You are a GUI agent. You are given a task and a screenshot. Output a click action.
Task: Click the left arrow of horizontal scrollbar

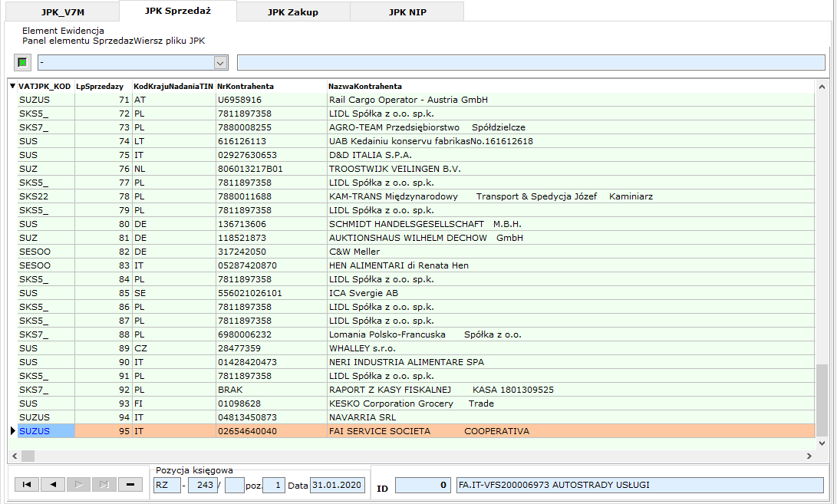pos(15,456)
